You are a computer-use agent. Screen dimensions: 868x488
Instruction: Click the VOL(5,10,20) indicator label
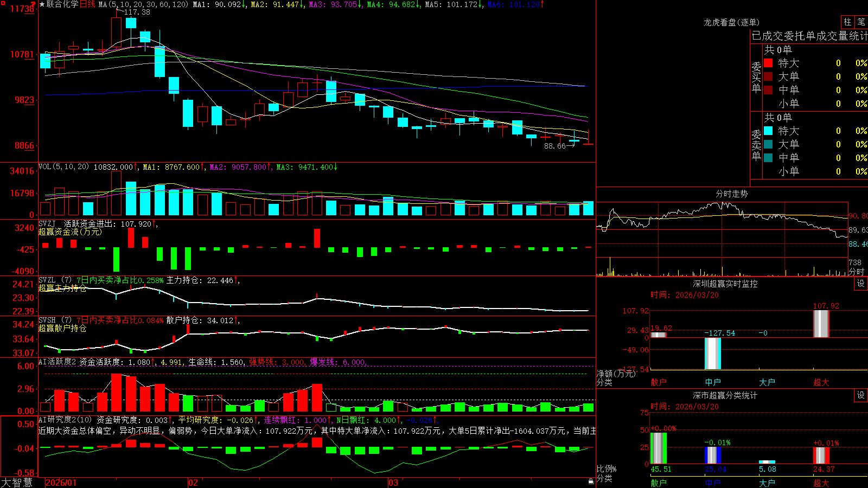coord(64,167)
